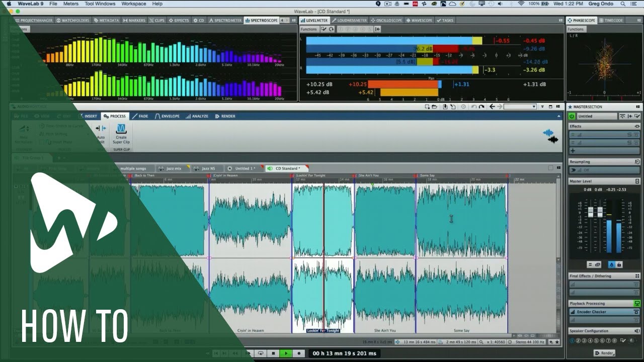Open the Functions menu in Level Meter
The height and width of the screenshot is (362, 644).
click(x=309, y=29)
